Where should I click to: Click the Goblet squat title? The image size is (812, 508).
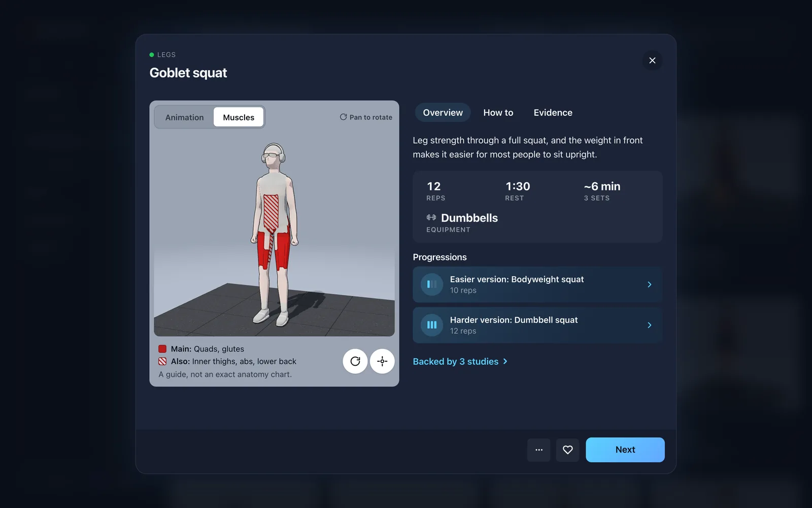(x=188, y=73)
